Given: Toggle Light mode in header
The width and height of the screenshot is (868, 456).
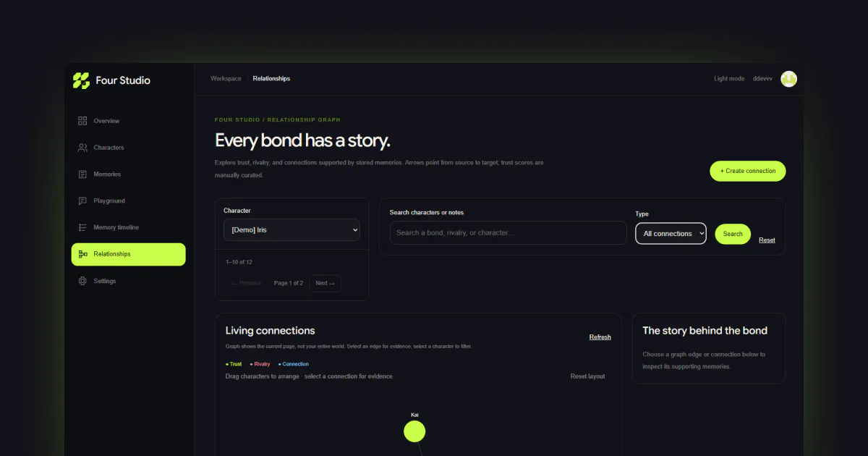Looking at the screenshot, I should [729, 79].
